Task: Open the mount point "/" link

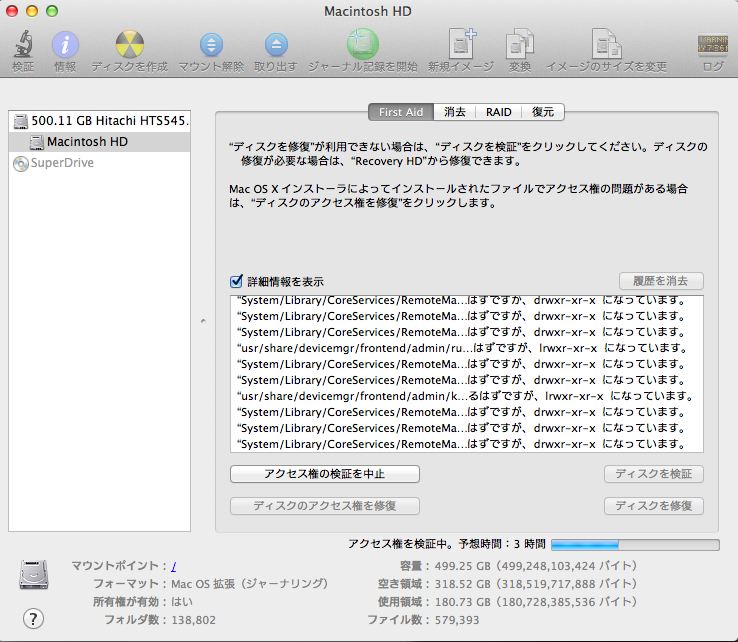Action: pos(174,565)
